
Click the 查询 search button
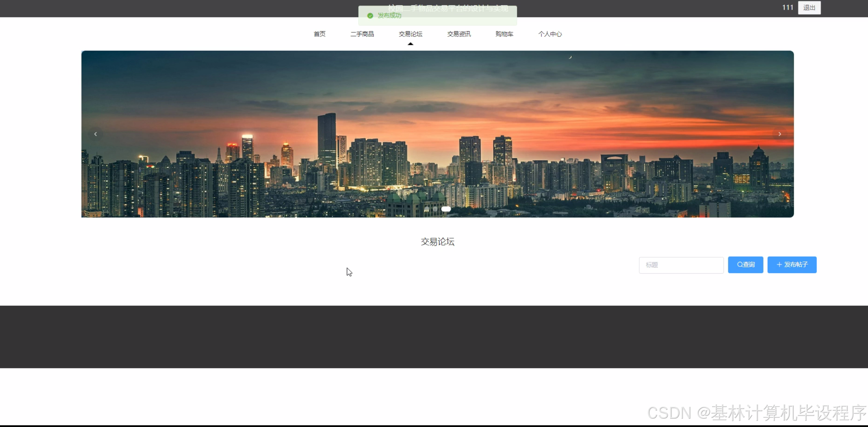[745, 265]
